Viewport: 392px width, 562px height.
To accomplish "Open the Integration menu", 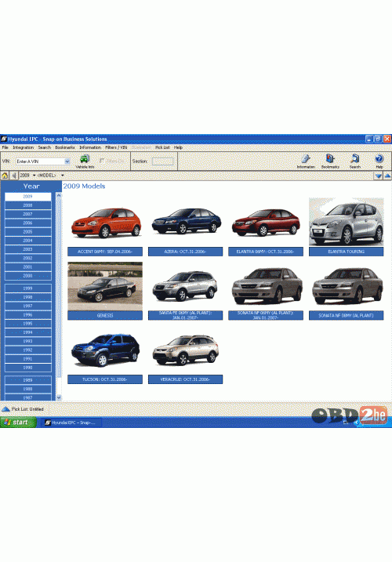I will click(x=23, y=147).
